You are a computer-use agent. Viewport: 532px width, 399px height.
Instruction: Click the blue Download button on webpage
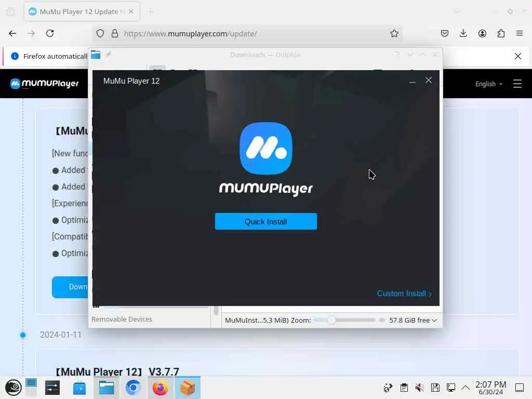point(70,287)
